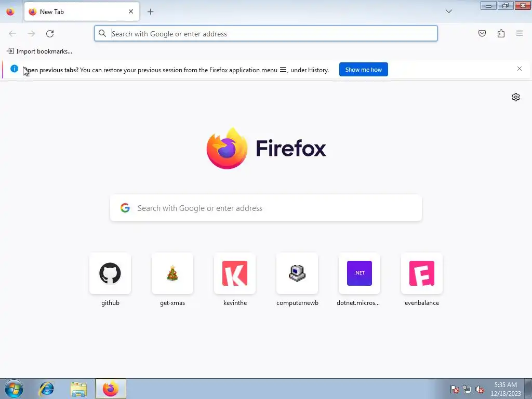Open new tab personalize gear settings
The image size is (532, 399).
pos(516,97)
